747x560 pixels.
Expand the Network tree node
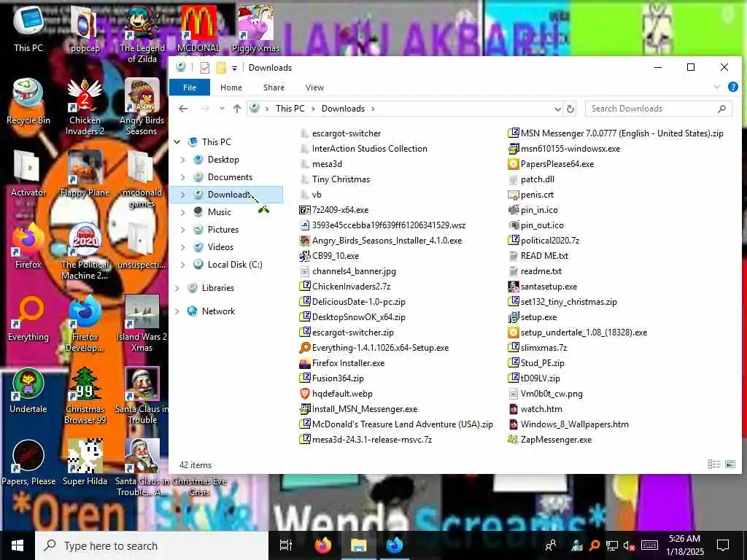tap(177, 311)
